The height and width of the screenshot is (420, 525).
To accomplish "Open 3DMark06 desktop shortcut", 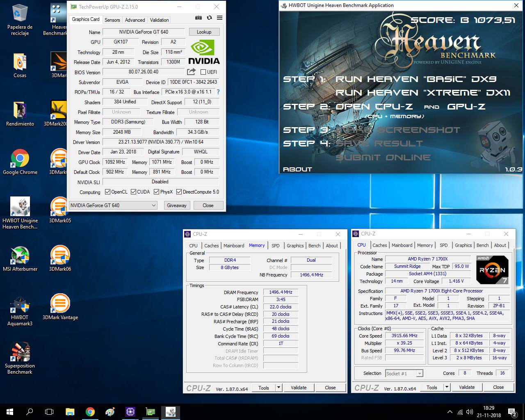I will pyautogui.click(x=60, y=259).
